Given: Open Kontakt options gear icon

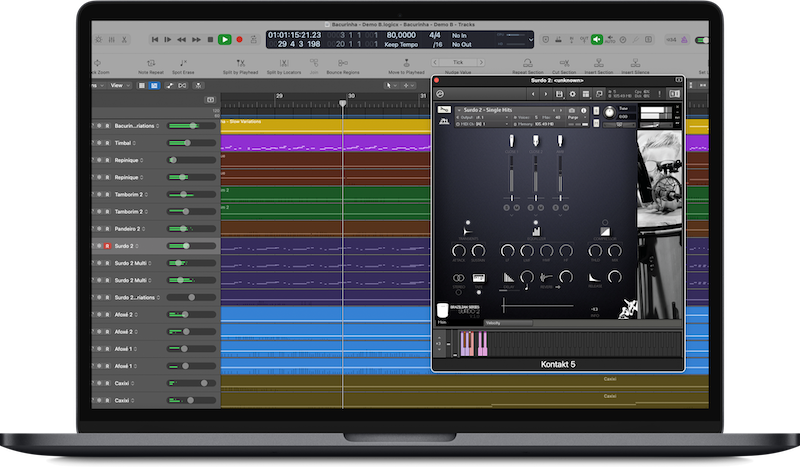Looking at the screenshot, I should click(x=572, y=94).
